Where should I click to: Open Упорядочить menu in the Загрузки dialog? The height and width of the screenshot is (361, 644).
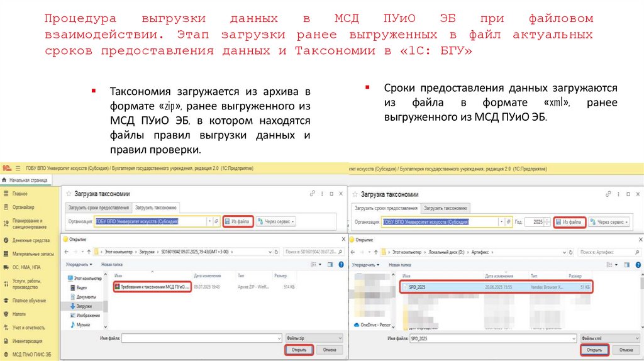(x=79, y=265)
